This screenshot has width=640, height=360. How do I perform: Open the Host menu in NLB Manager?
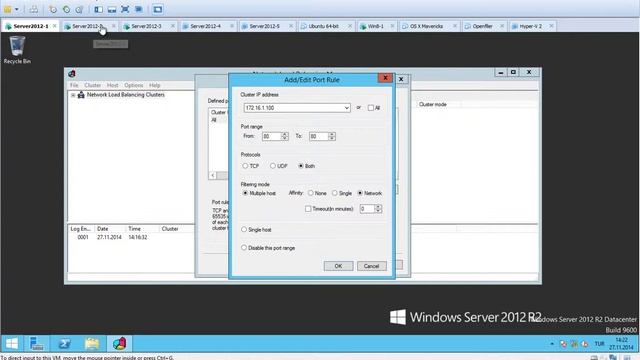pyautogui.click(x=112, y=85)
